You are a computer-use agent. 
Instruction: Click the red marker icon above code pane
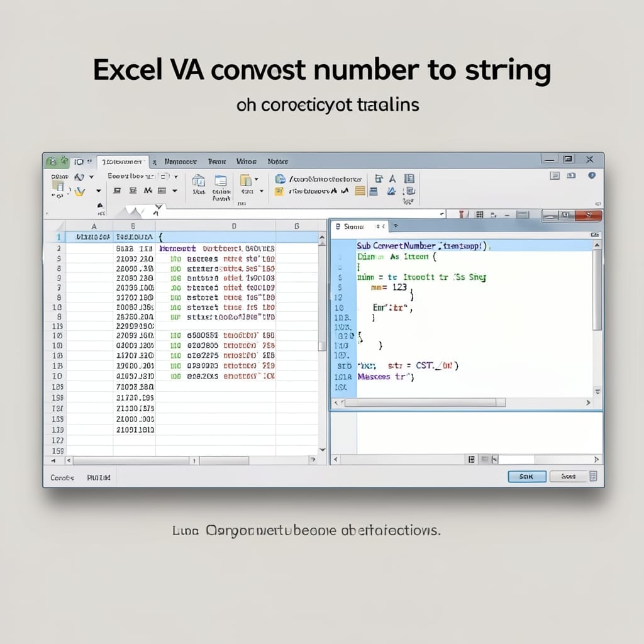coord(462,214)
